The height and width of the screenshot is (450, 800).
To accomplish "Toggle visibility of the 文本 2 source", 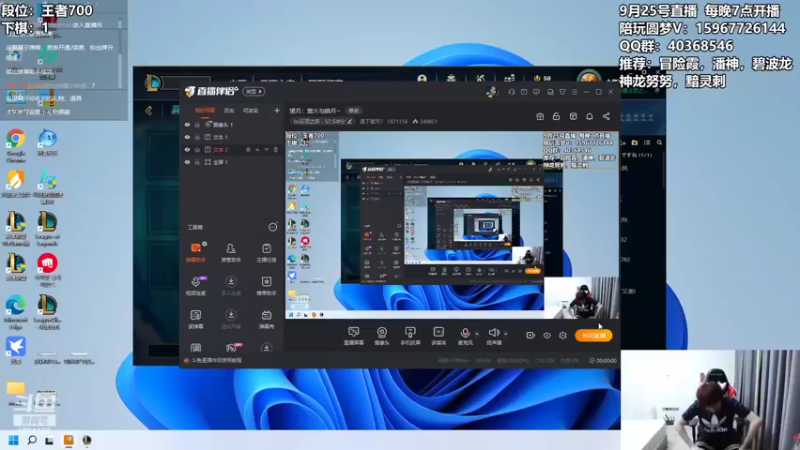I will click(x=187, y=149).
